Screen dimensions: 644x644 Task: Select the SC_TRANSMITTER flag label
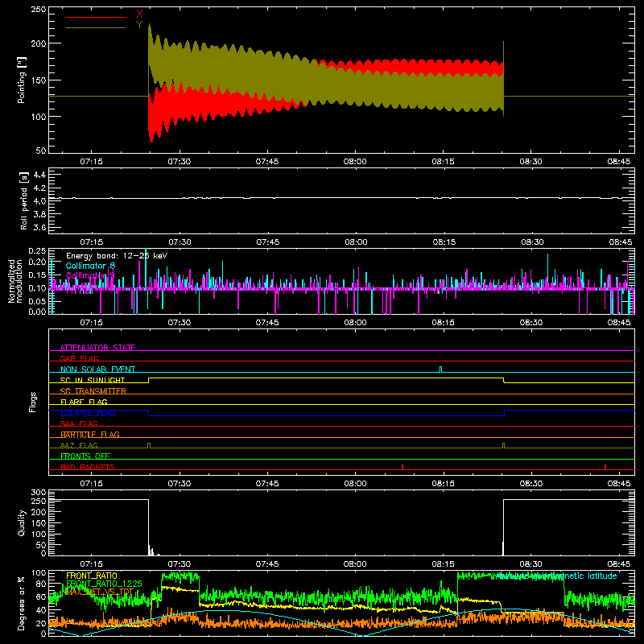(x=93, y=391)
